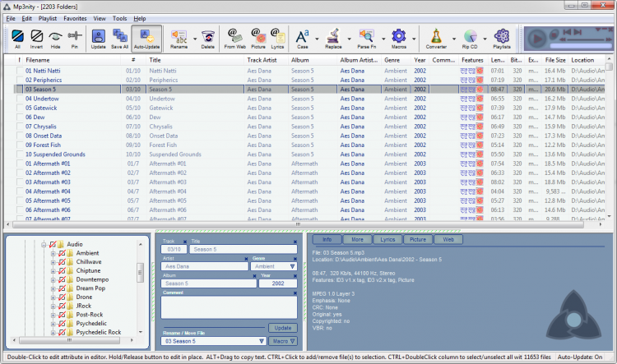Tick the checkbox for 09 Forest Fish
This screenshot has width=617, height=364.
[19, 145]
